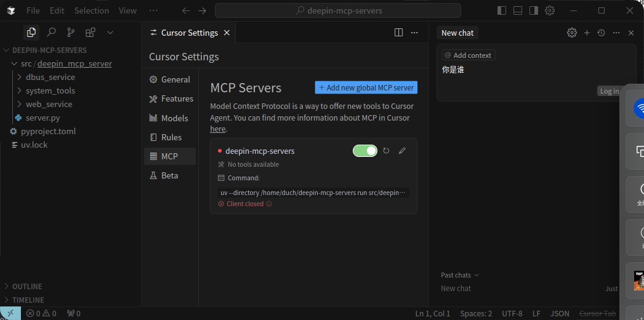Edit the deepin-mcp-servers entry with pencil

click(402, 151)
